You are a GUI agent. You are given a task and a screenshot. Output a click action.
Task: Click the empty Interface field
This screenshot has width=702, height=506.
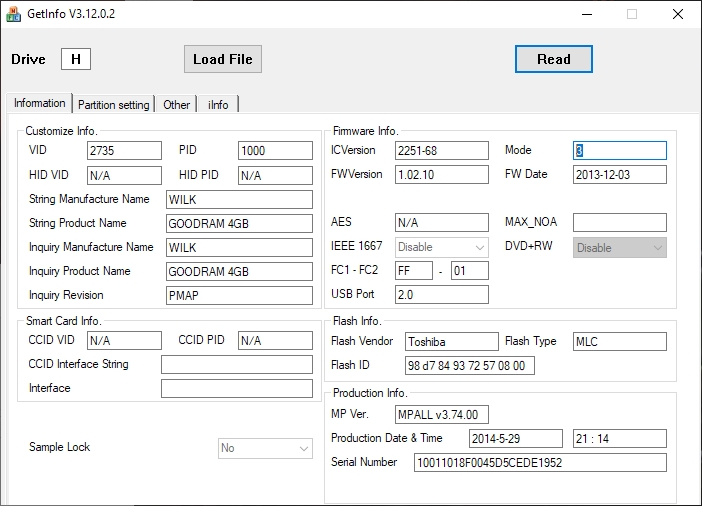237,389
